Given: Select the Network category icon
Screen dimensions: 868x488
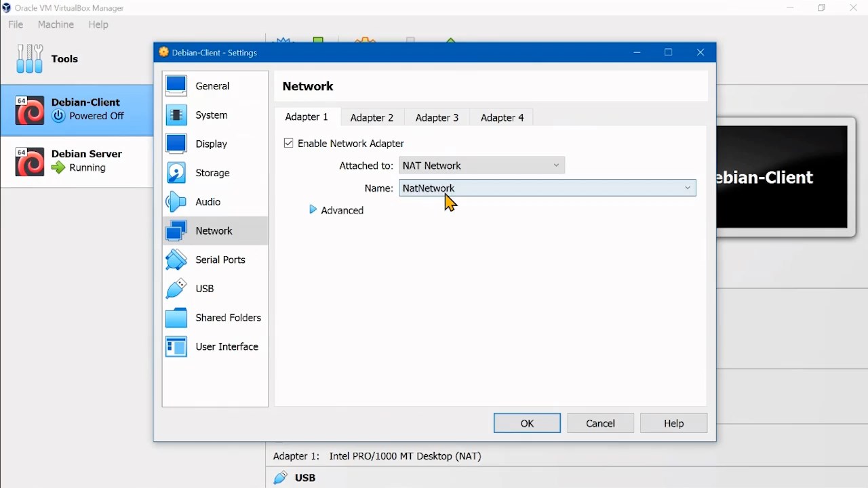Looking at the screenshot, I should coord(176,231).
